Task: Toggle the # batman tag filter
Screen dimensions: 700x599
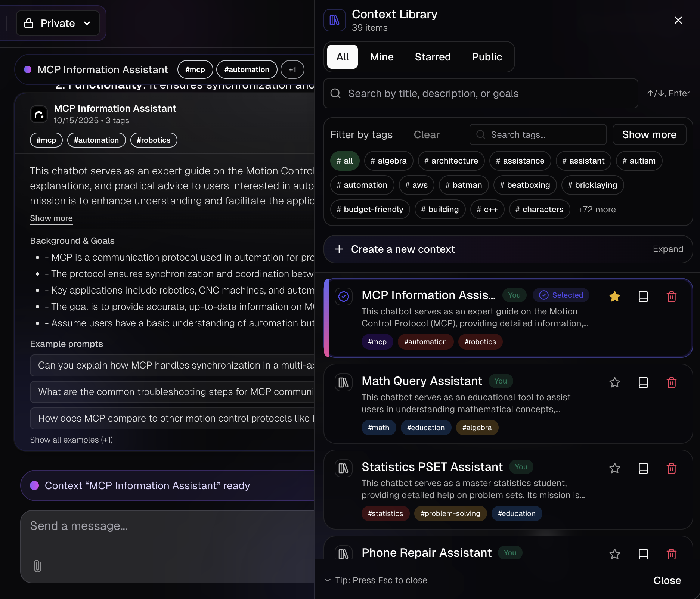Action: point(464,185)
